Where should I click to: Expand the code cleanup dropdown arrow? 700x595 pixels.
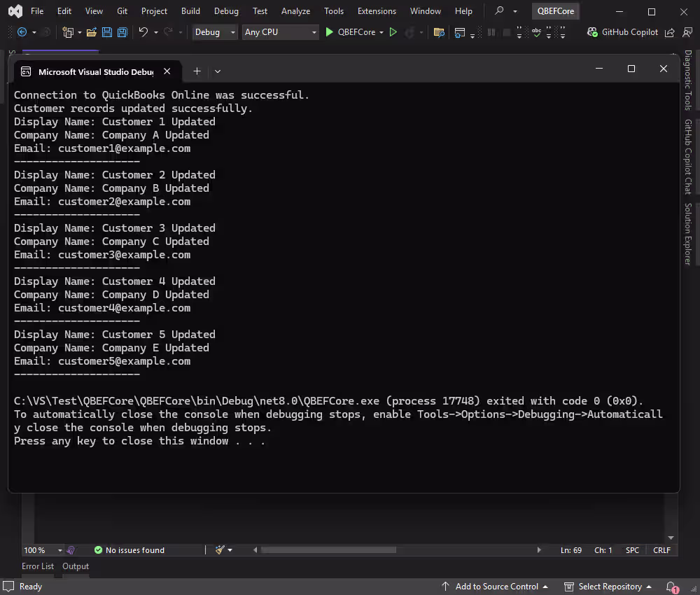(230, 550)
